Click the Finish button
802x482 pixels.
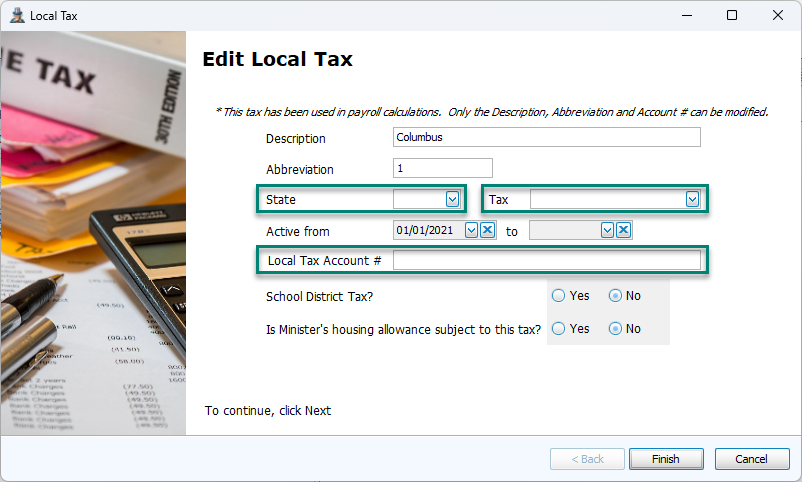666,459
